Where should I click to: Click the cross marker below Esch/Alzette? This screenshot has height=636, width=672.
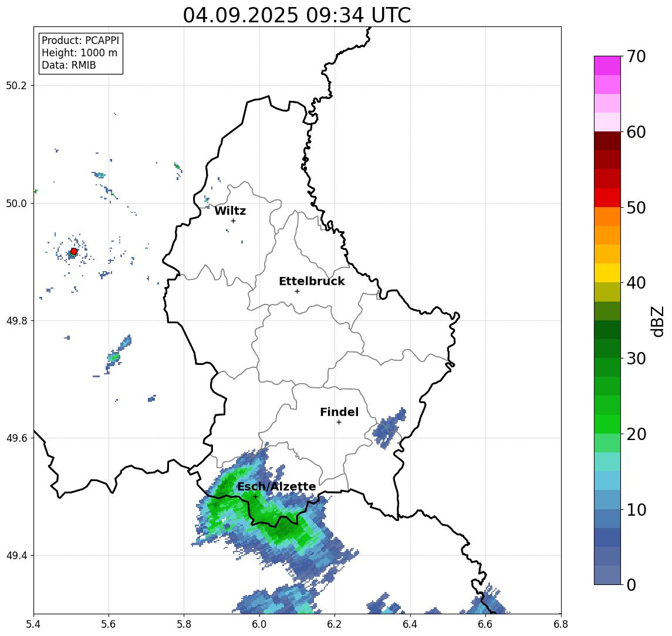[255, 497]
